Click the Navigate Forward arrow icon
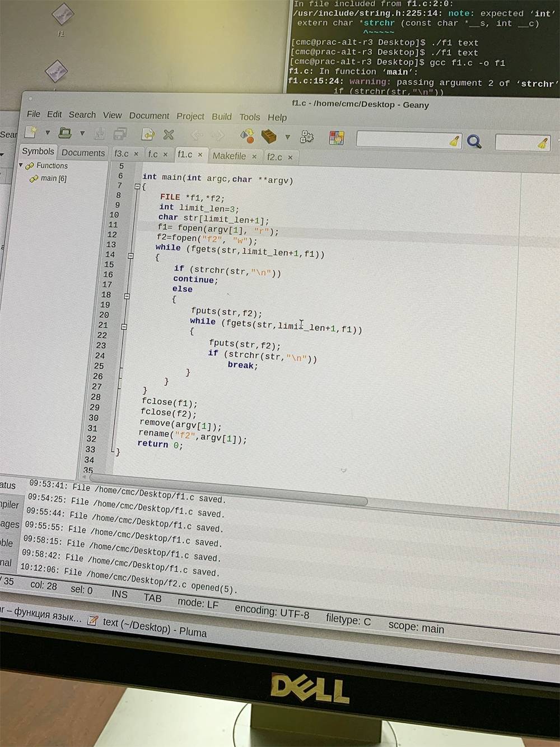560x747 pixels. click(218, 136)
